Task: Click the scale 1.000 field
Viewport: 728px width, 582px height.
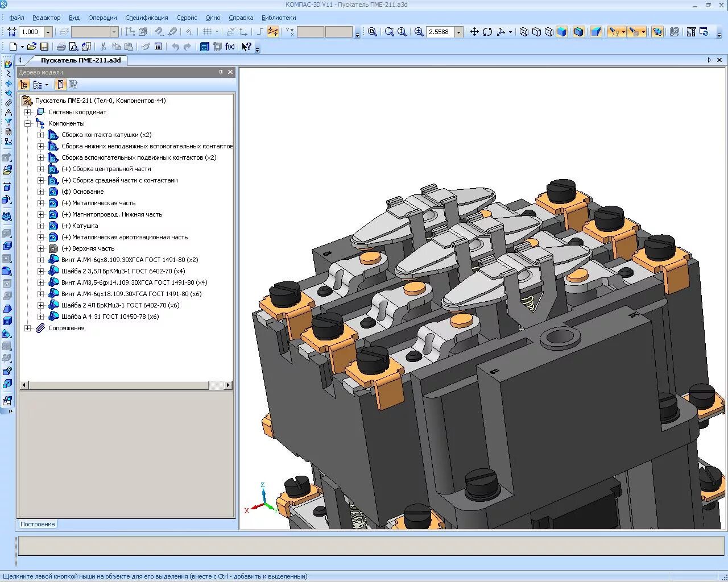Action: 31,32
